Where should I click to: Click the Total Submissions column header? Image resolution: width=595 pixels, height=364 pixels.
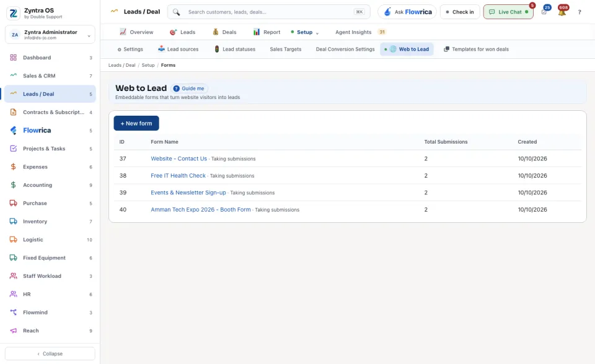(446, 142)
